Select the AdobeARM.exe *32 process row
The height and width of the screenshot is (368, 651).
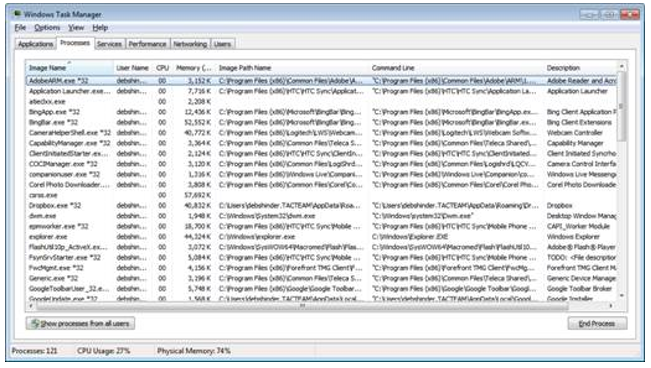[321, 81]
